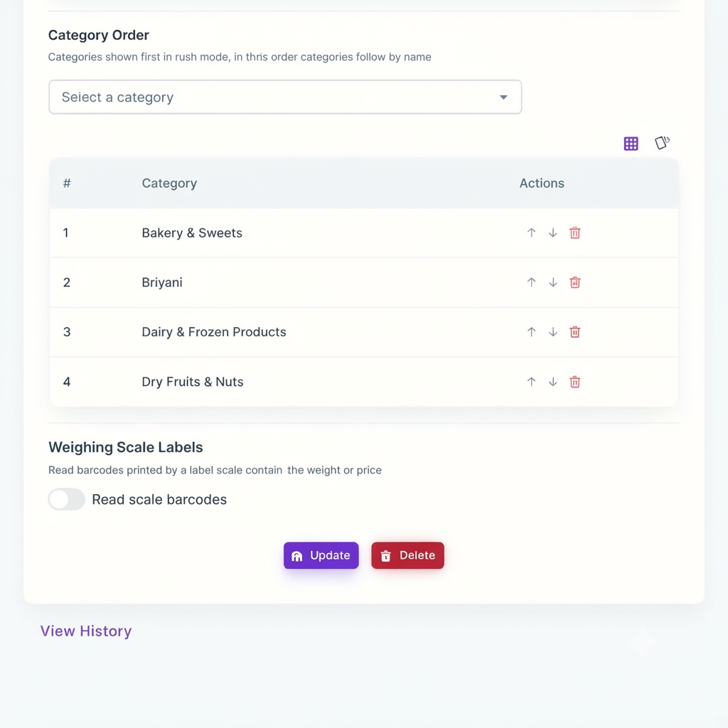
Task: Remove the Briyani category
Action: (574, 282)
